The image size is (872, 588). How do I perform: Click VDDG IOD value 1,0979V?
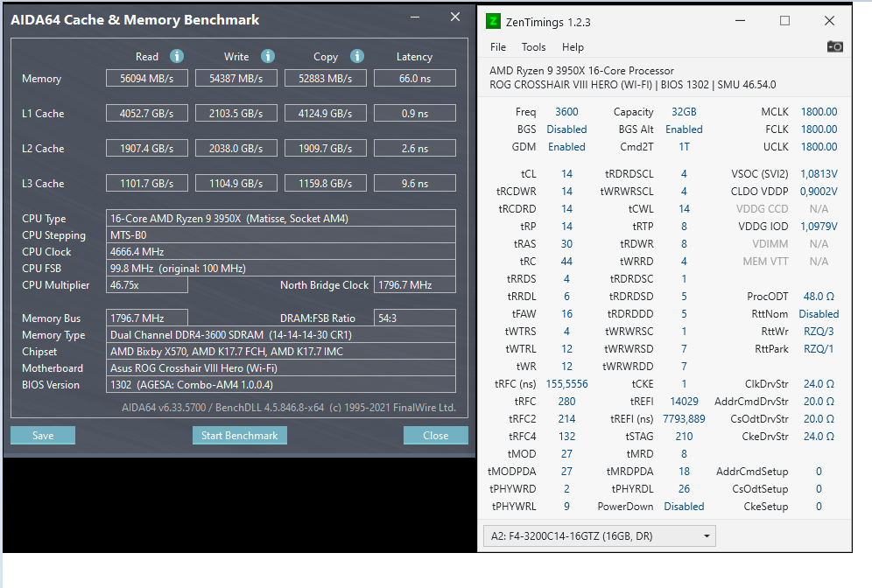pos(819,227)
